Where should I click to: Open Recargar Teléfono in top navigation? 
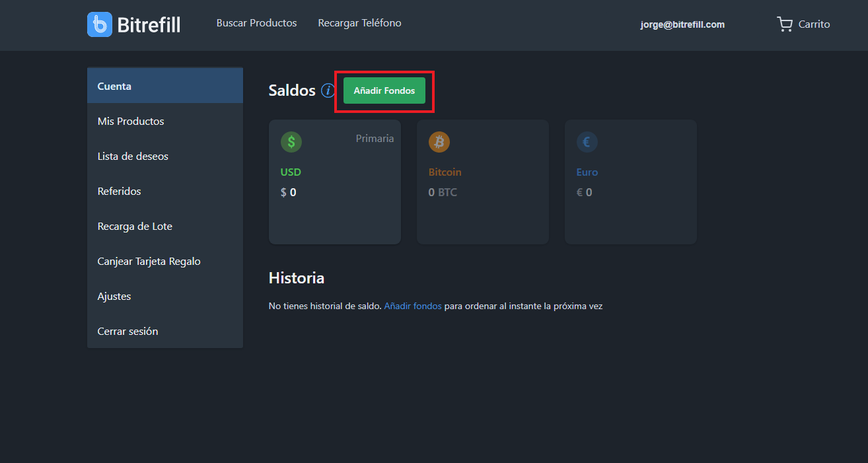click(360, 23)
